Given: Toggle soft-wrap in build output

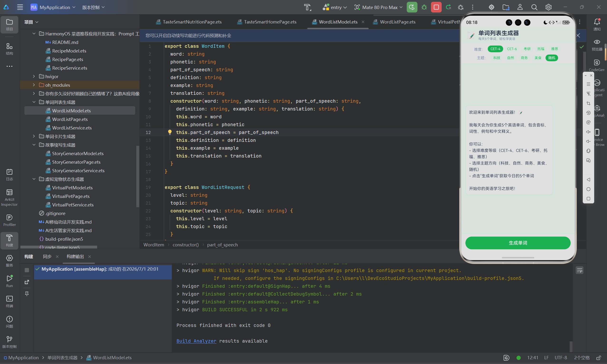Looking at the screenshot, I should coord(579,270).
